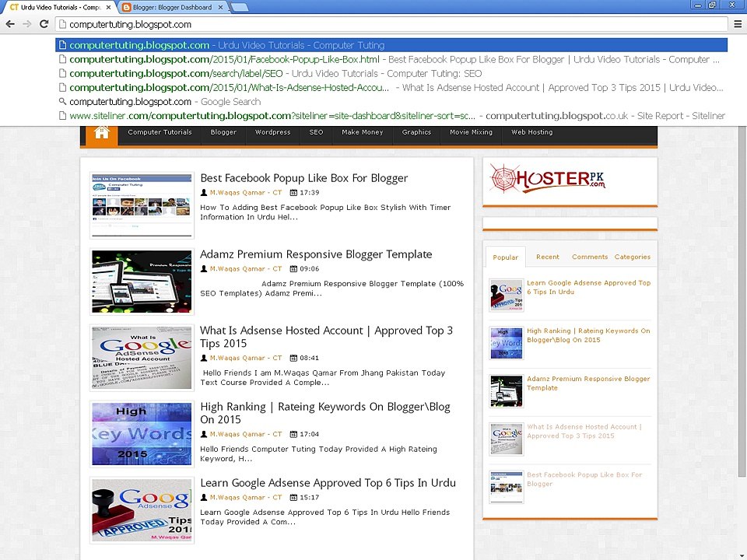Open sidebar link What Is Adsense Hosted Account

[584, 432]
